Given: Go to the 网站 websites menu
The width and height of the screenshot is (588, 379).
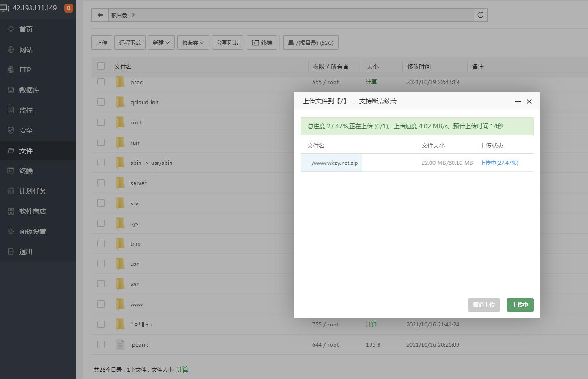Looking at the screenshot, I should click(26, 49).
